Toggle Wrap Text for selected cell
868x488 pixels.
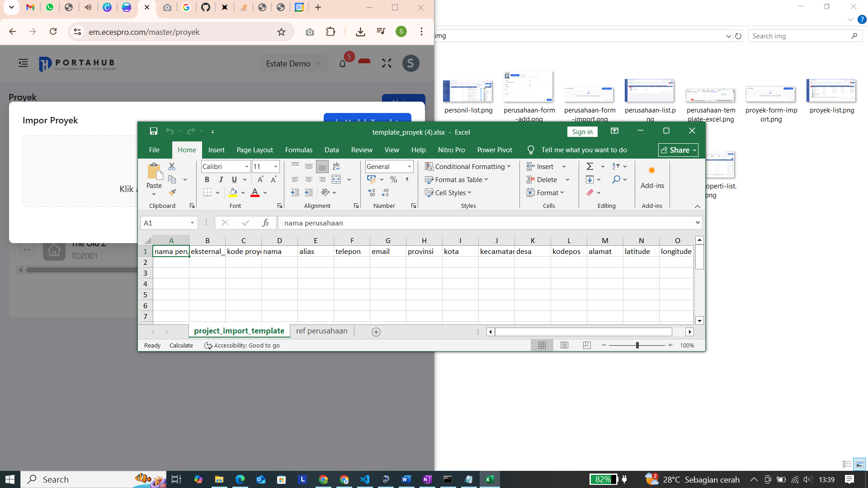[x=336, y=166]
